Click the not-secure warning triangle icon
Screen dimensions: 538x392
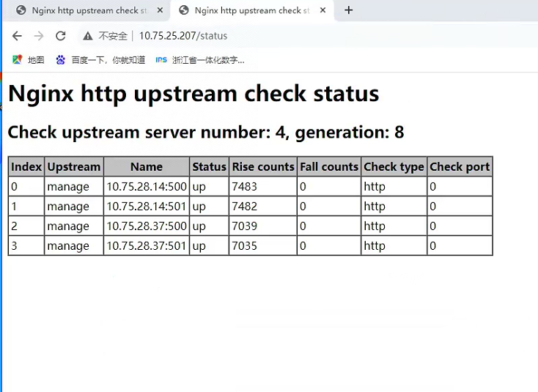(88, 36)
